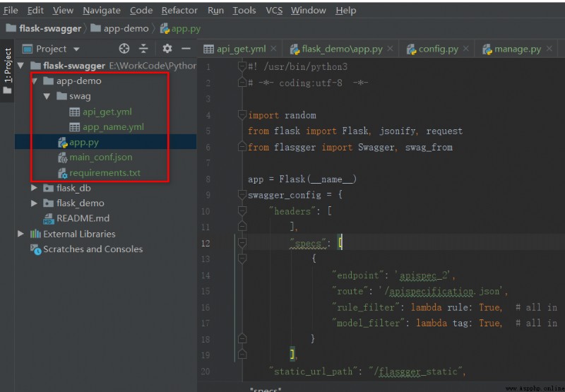
Task: Fold the code block at line 1
Action: (x=242, y=66)
